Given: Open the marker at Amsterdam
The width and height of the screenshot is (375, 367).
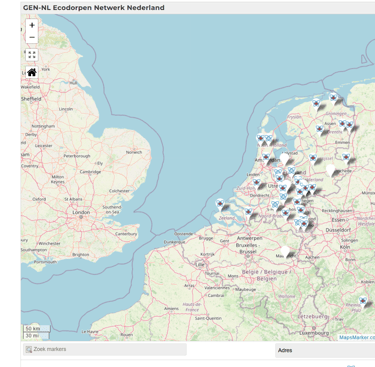Looking at the screenshot, I should click(266, 158).
